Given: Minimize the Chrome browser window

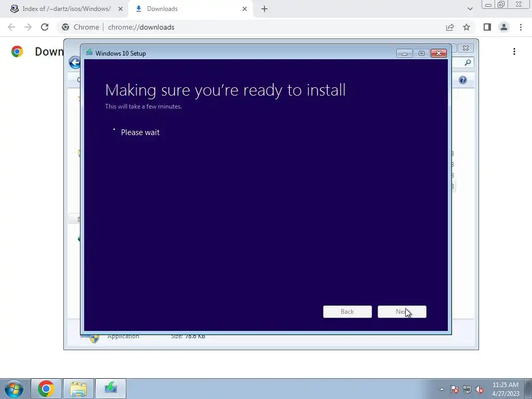Looking at the screenshot, I should pyautogui.click(x=488, y=5).
